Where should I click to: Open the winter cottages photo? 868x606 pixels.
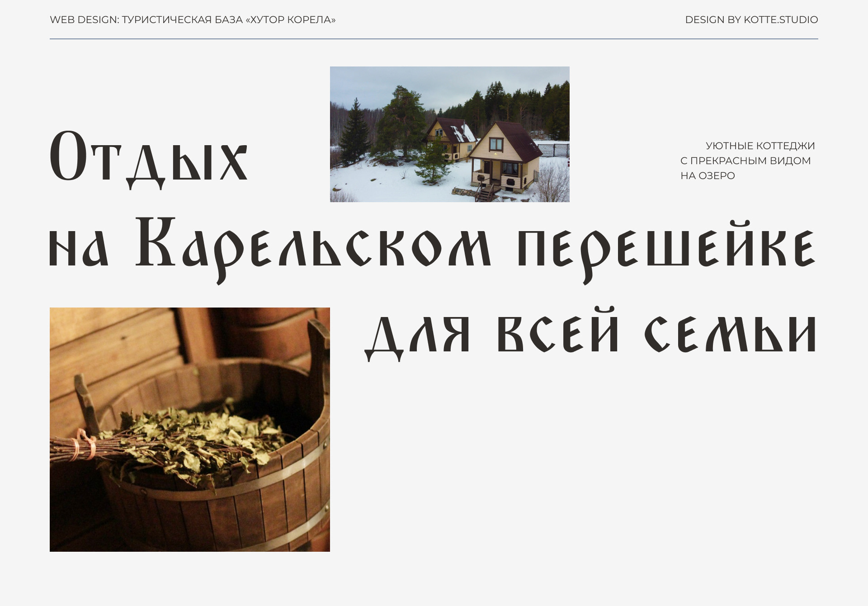click(449, 134)
